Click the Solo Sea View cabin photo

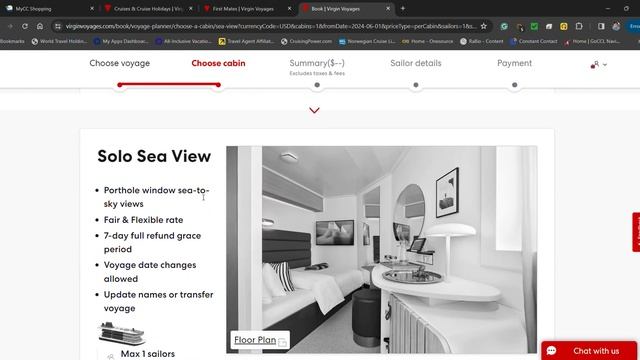coord(382,249)
